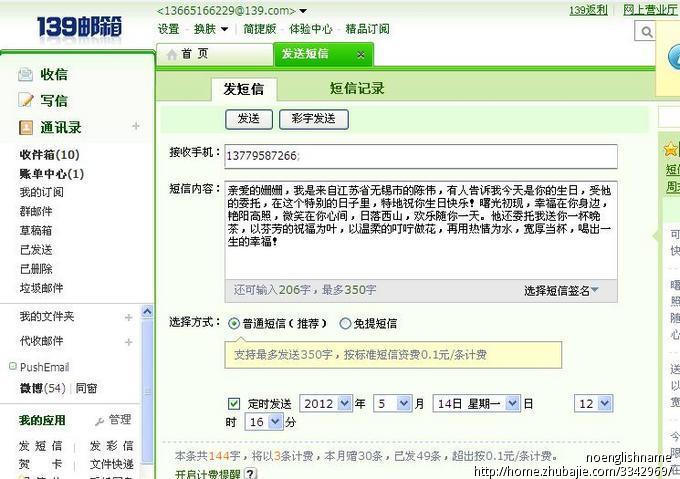Expand the account email address dropdown
Screen dimensions: 680x479
(x=303, y=10)
